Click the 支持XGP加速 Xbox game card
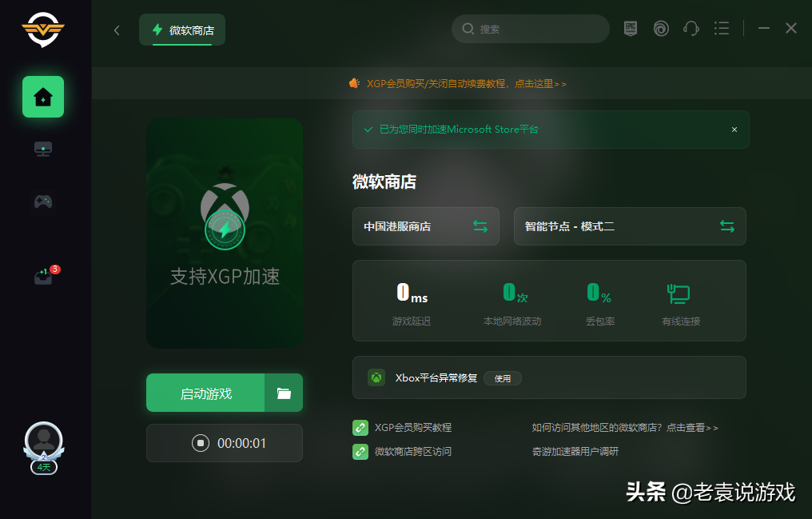812x519 pixels. (225, 233)
